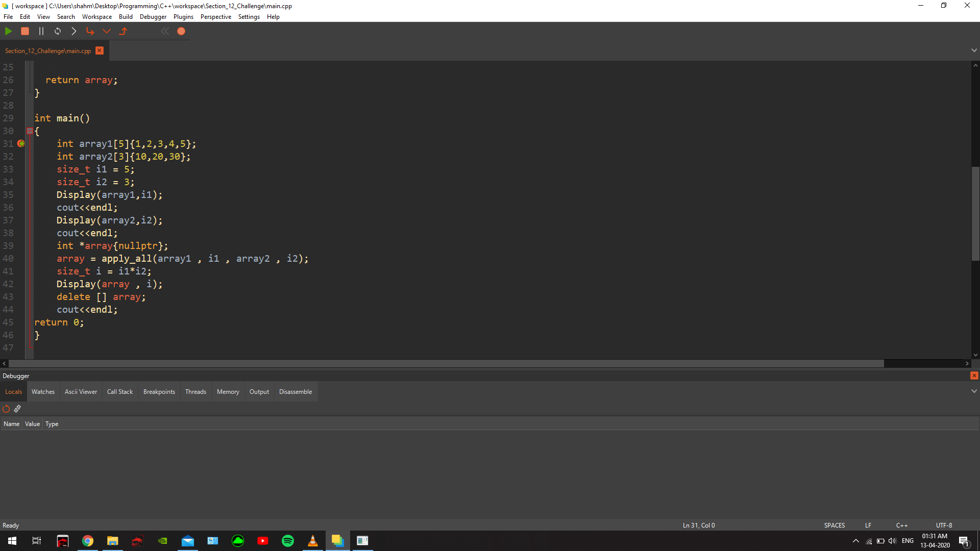The height and width of the screenshot is (551, 980).
Task: Start debugging with the green play icon
Action: (8, 31)
